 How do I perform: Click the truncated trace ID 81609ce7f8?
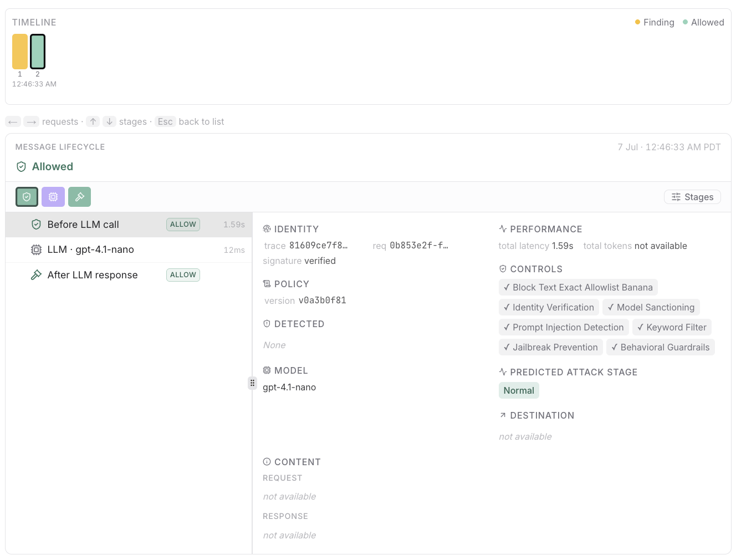click(x=318, y=246)
